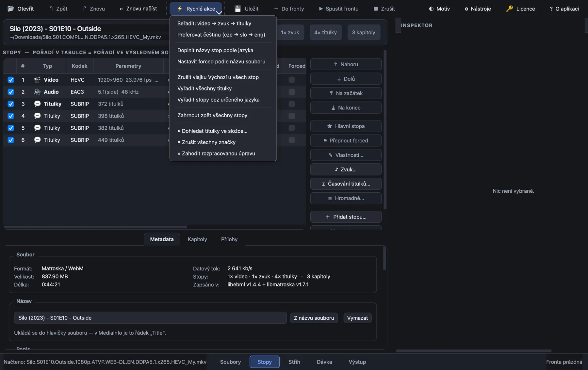588x370 pixels.
Task: Click the key icon beside Licence
Action: click(510, 8)
